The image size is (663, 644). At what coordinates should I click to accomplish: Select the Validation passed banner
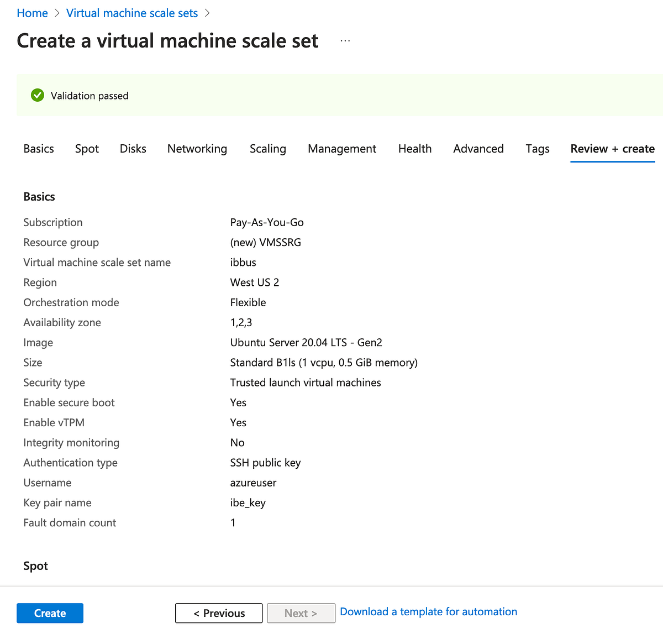pyautogui.click(x=88, y=95)
